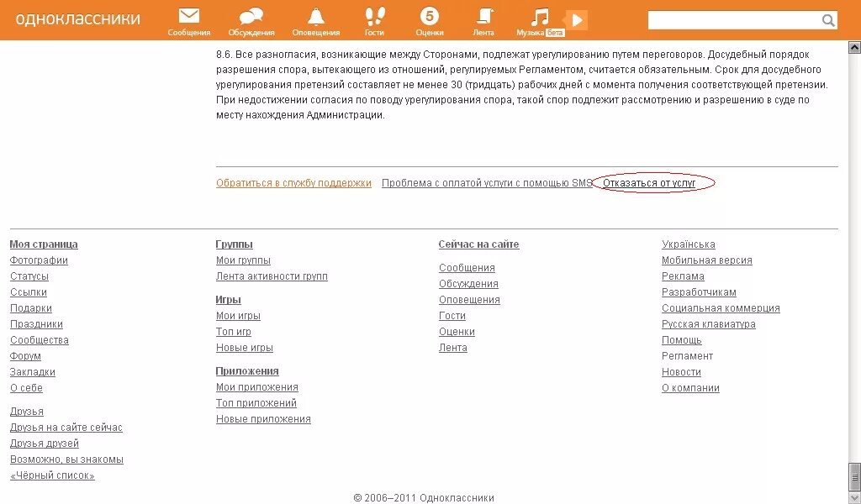
Task: Open the footer Сообщения link
Action: coord(467,268)
